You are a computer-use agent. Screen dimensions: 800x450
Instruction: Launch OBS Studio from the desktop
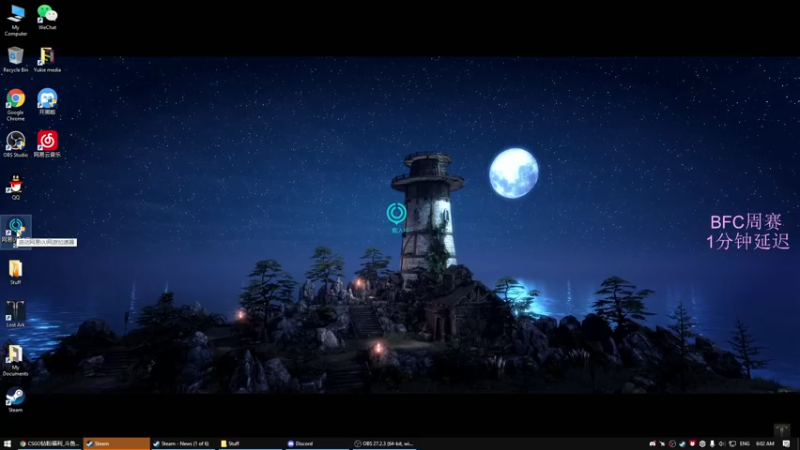[x=15, y=144]
